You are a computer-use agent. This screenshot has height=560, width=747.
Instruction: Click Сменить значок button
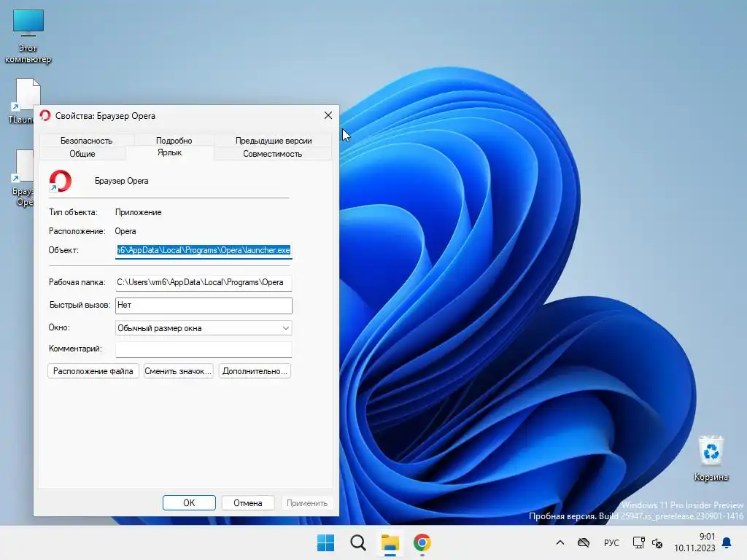tap(178, 371)
